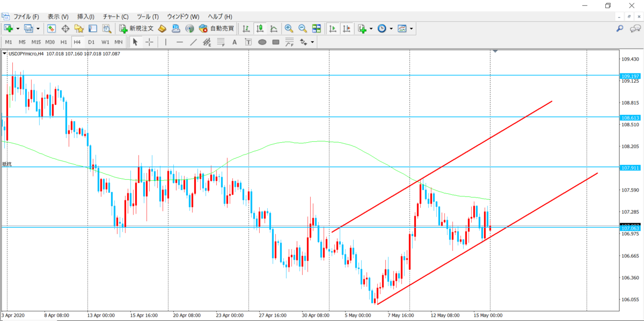644x321 pixels.
Task: Open the Terminal panel icon
Action: pyautogui.click(x=92, y=28)
